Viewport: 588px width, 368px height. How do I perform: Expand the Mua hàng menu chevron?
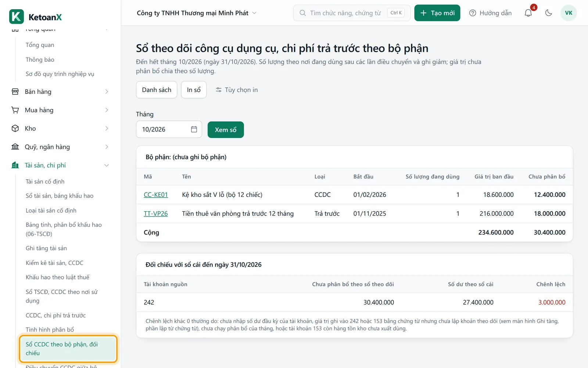(x=107, y=110)
